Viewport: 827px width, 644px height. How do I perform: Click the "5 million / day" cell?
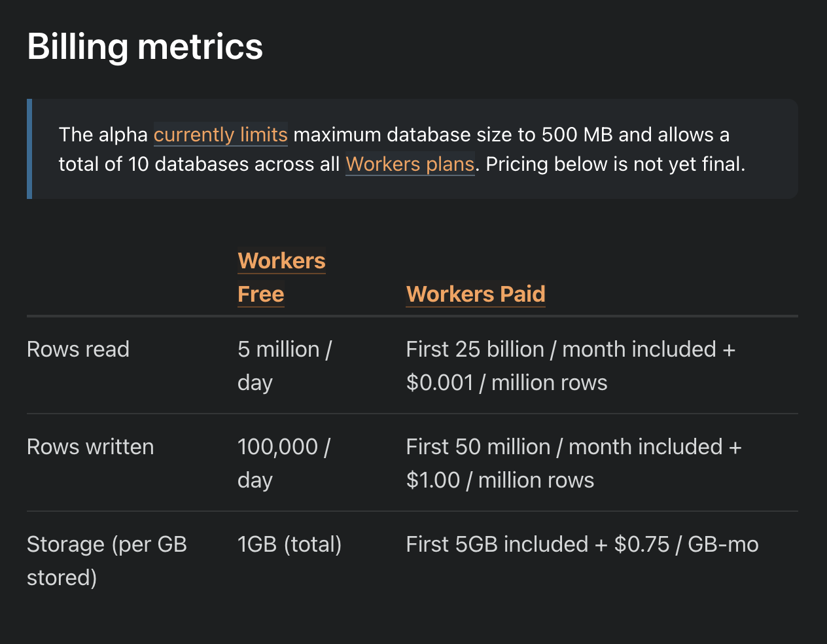(284, 365)
